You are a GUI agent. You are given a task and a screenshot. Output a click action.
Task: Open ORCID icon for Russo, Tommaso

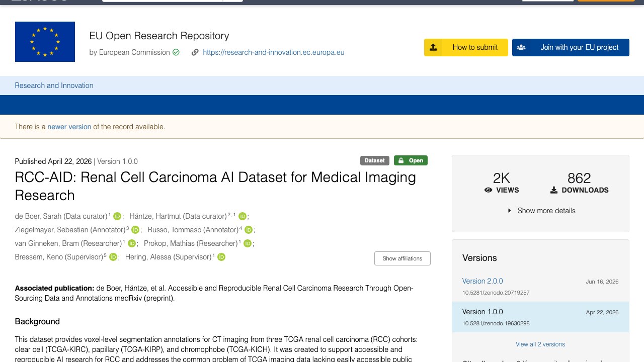249,230
